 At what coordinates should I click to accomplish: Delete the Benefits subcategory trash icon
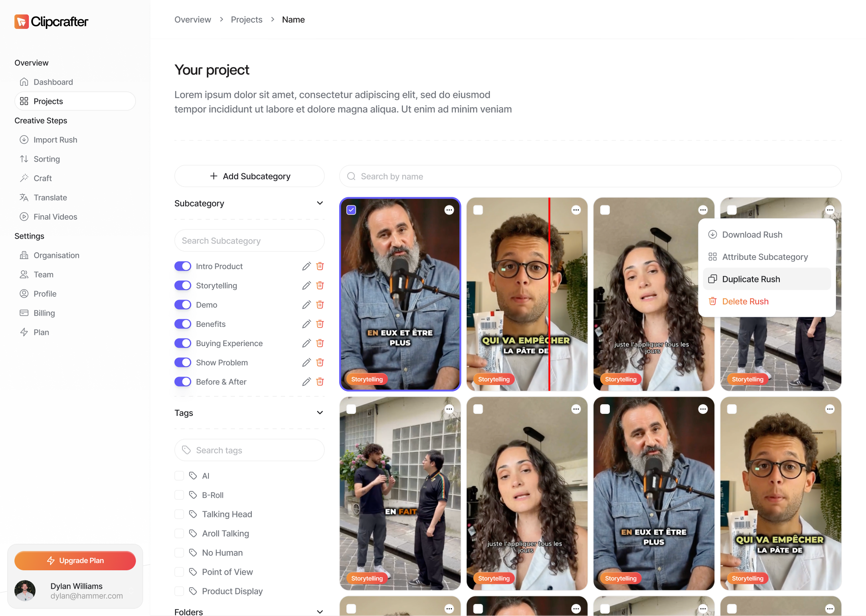[320, 324]
